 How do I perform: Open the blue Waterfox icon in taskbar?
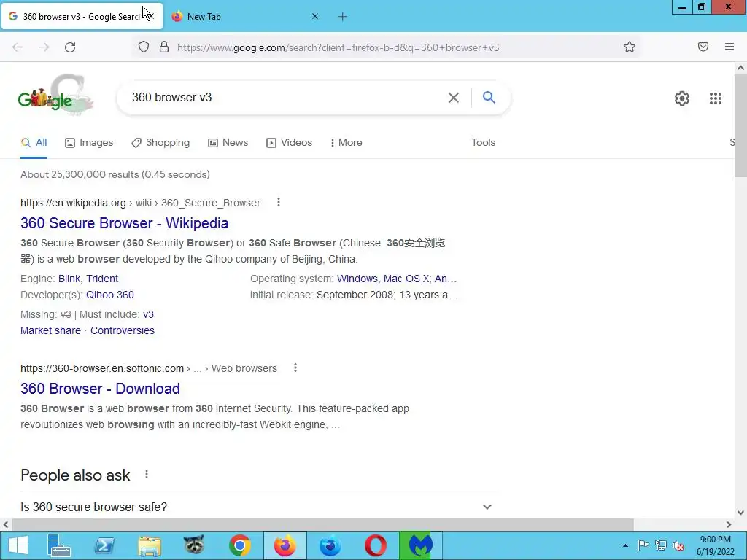click(x=330, y=545)
